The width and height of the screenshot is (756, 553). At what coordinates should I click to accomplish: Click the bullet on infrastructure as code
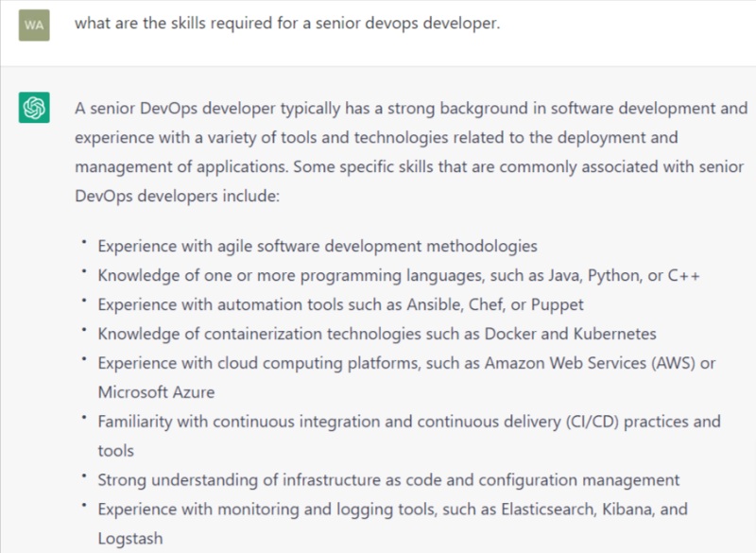point(388,480)
